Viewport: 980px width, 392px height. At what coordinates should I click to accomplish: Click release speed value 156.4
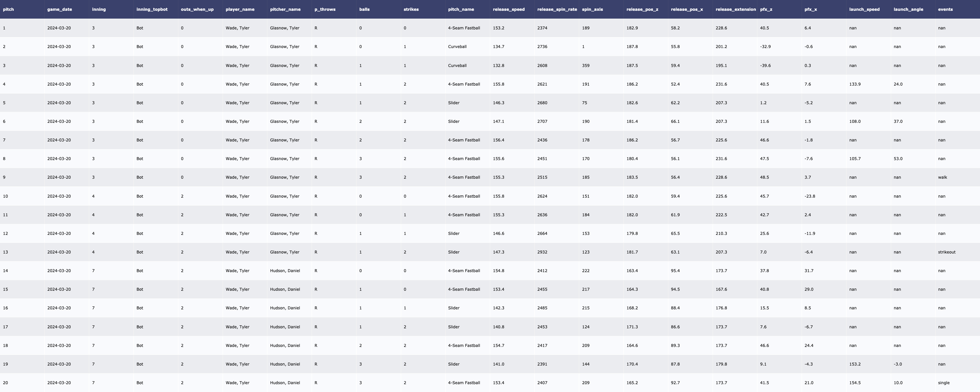click(x=498, y=140)
